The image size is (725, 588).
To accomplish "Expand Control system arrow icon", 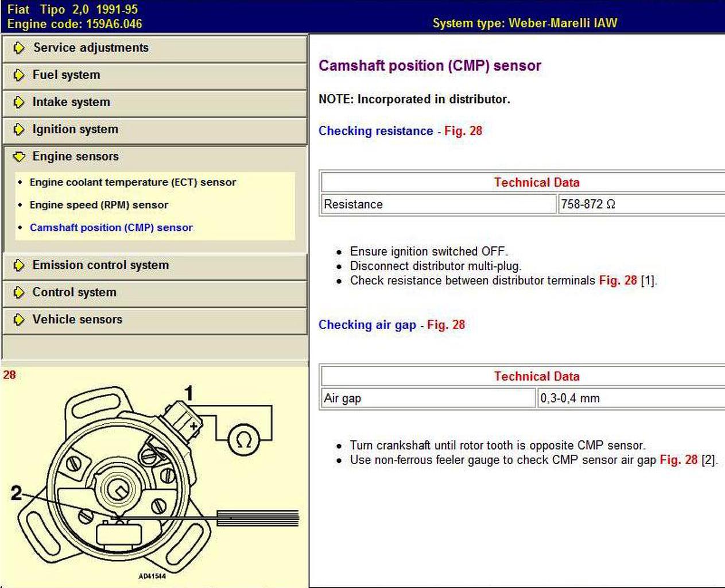I will click(x=19, y=292).
